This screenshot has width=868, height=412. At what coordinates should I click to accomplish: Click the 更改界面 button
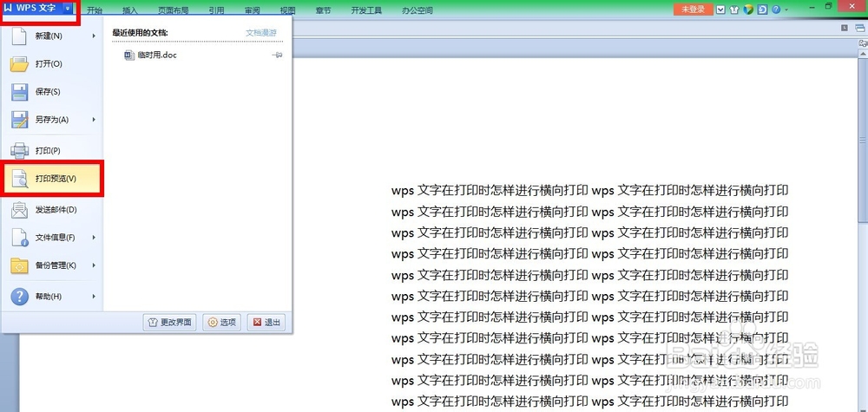tap(170, 323)
